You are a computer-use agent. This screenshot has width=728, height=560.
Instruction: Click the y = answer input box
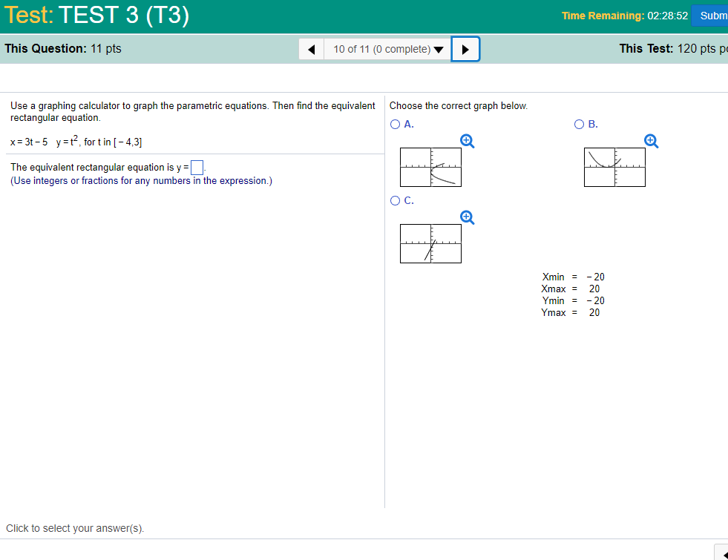pyautogui.click(x=197, y=168)
